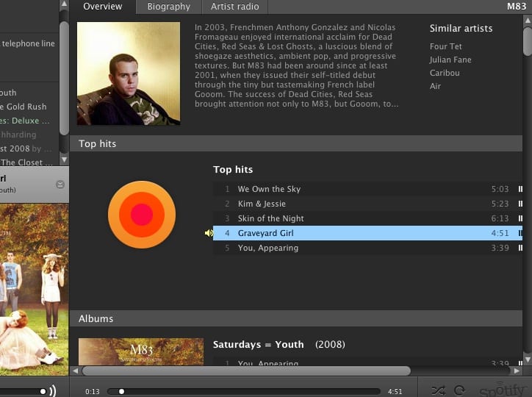Click the Spotify logo in the bottom corner

[504, 390]
